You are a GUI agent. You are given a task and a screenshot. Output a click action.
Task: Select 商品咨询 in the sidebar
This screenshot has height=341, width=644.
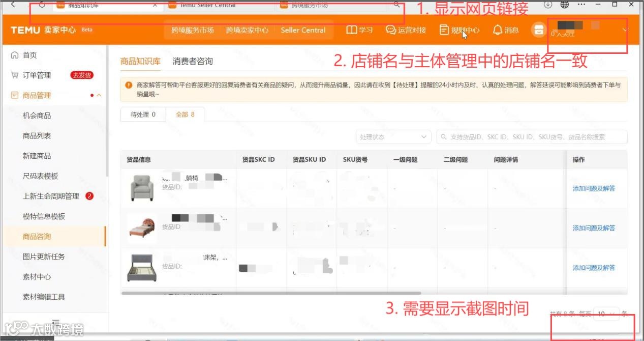coord(37,236)
